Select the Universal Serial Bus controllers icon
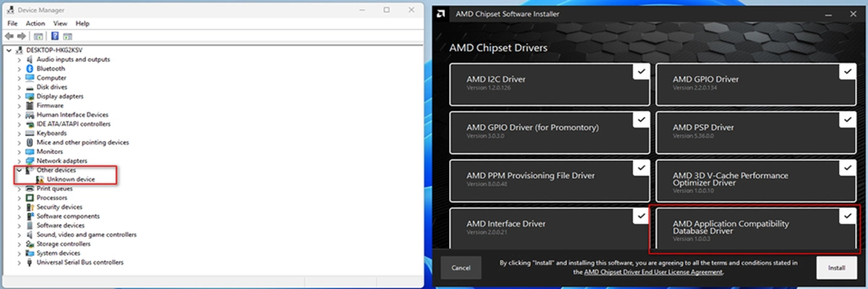The height and width of the screenshot is (289, 868). [30, 262]
